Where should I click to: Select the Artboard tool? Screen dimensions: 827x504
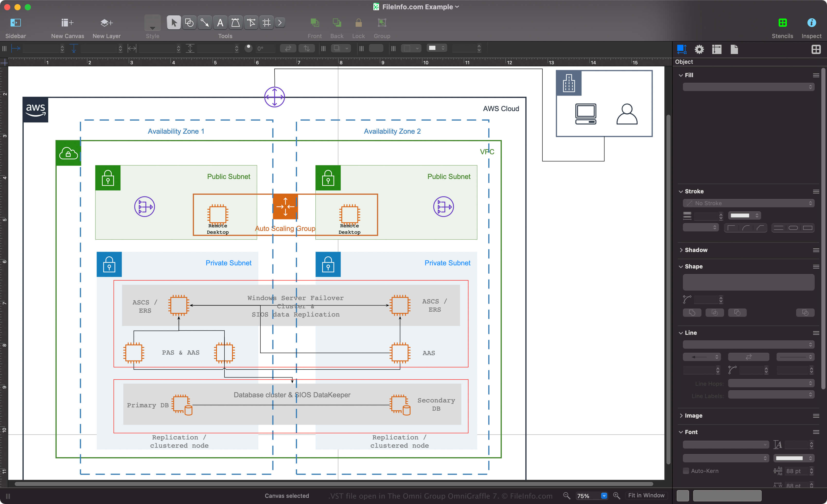point(267,23)
